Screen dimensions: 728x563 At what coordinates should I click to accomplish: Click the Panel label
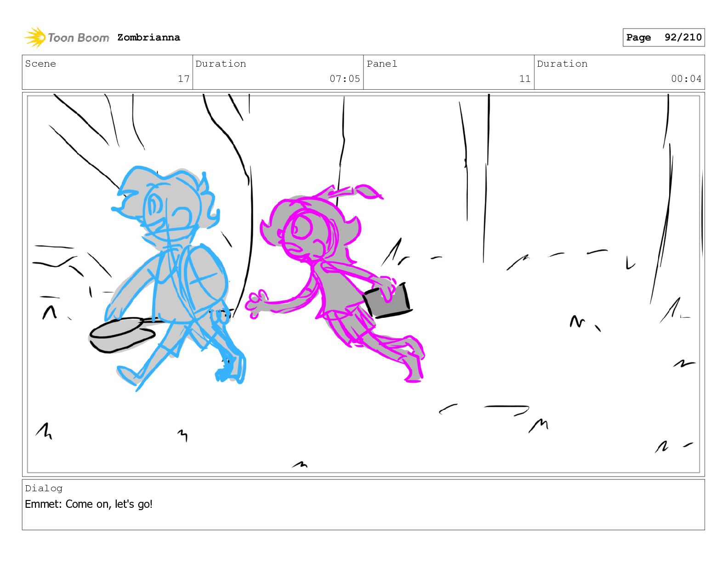click(x=382, y=63)
